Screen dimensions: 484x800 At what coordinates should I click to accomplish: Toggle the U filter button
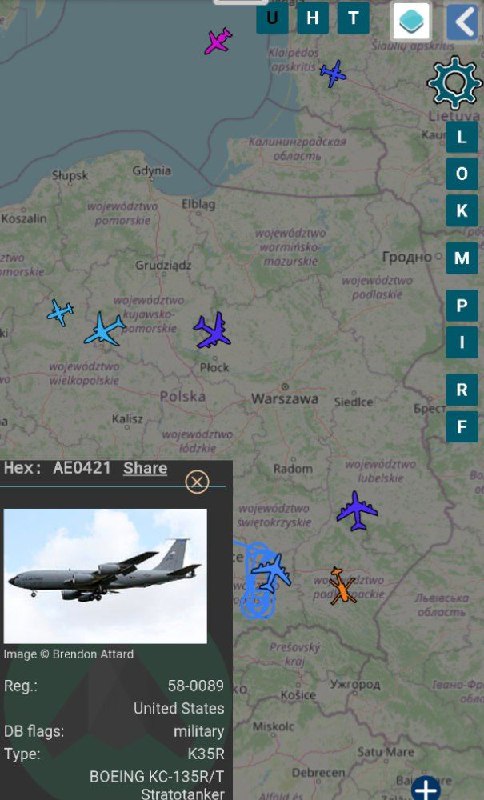point(272,18)
